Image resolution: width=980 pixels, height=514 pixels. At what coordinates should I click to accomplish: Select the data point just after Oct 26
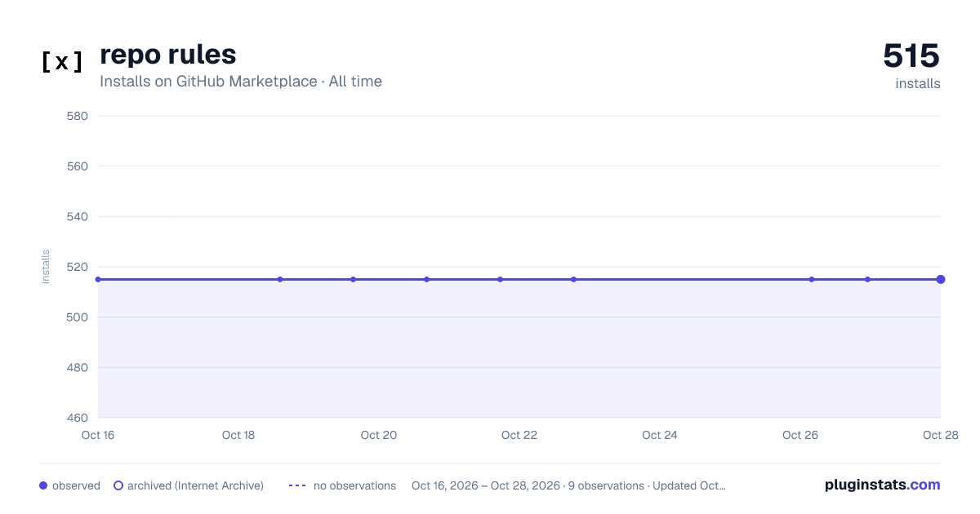(x=812, y=279)
